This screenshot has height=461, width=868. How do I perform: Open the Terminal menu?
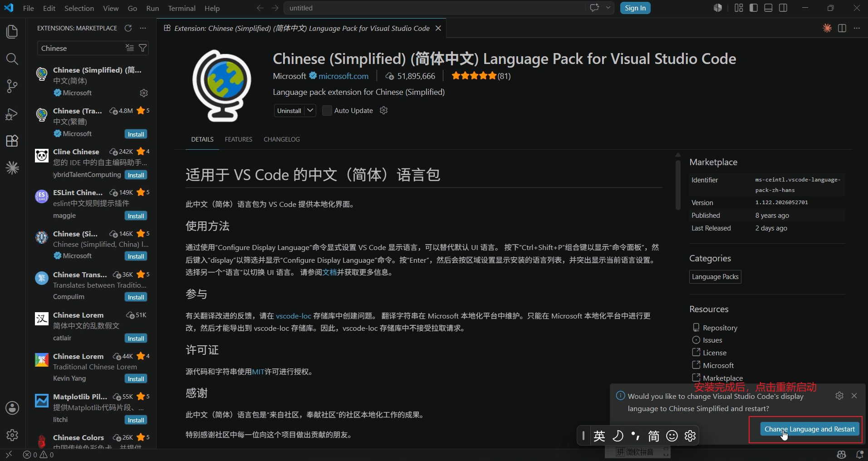181,8
